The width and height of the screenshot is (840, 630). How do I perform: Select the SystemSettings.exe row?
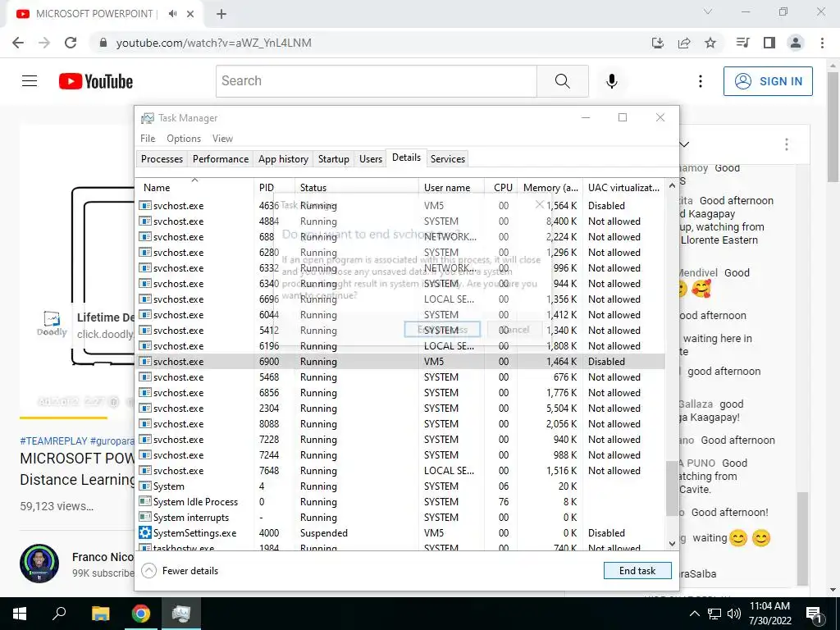click(400, 533)
